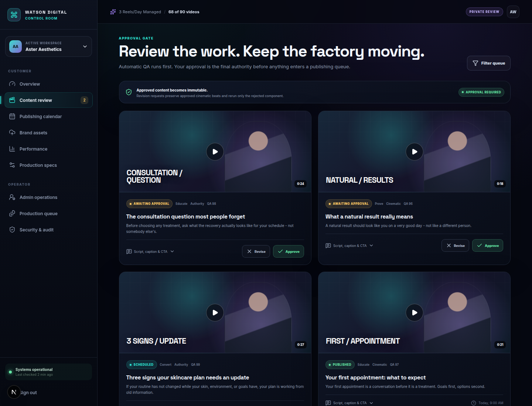Click the Publishing calendar icon
Screen dimensions: 532x406
click(12, 116)
